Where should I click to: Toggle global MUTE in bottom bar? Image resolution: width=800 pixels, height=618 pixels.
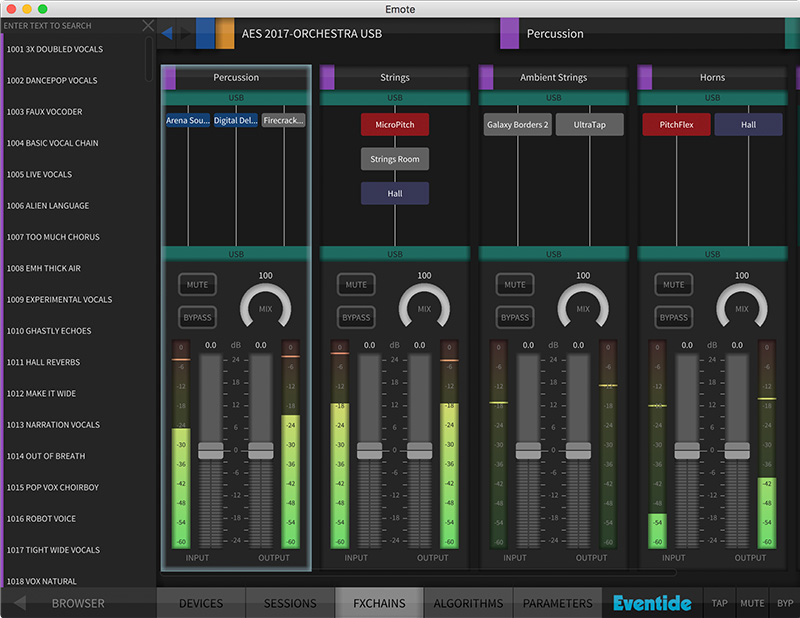(x=753, y=603)
